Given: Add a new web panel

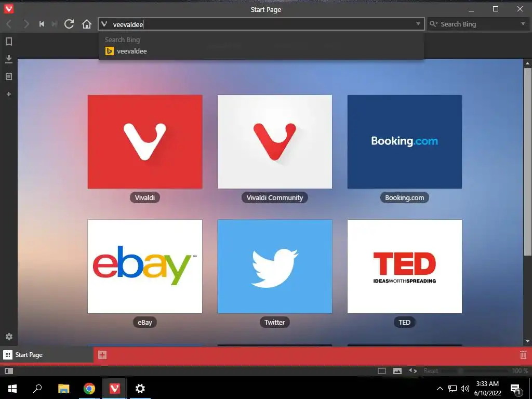Looking at the screenshot, I should [x=9, y=94].
